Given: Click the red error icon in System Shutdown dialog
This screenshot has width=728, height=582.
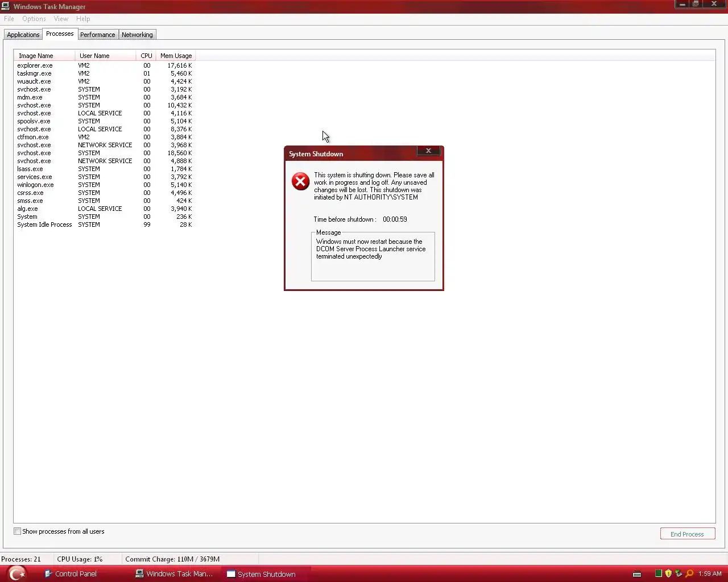Looking at the screenshot, I should pos(300,181).
